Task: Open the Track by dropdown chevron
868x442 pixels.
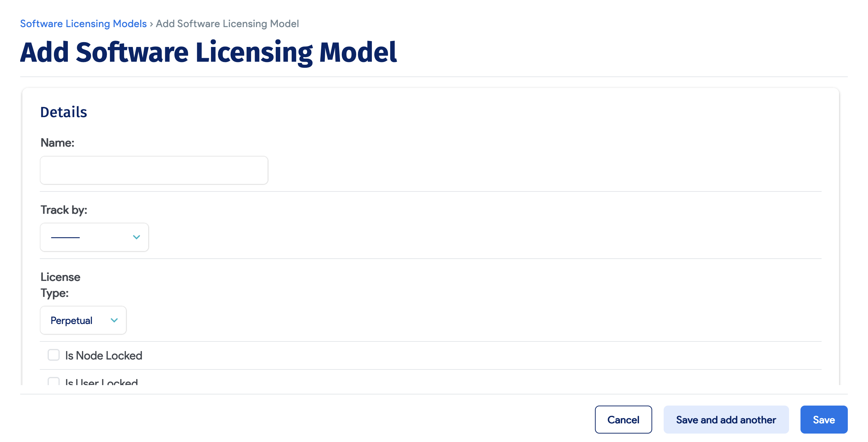Action: (x=136, y=237)
